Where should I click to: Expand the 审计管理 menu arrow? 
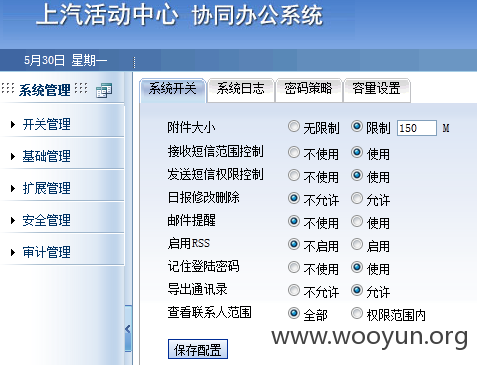tap(13, 252)
